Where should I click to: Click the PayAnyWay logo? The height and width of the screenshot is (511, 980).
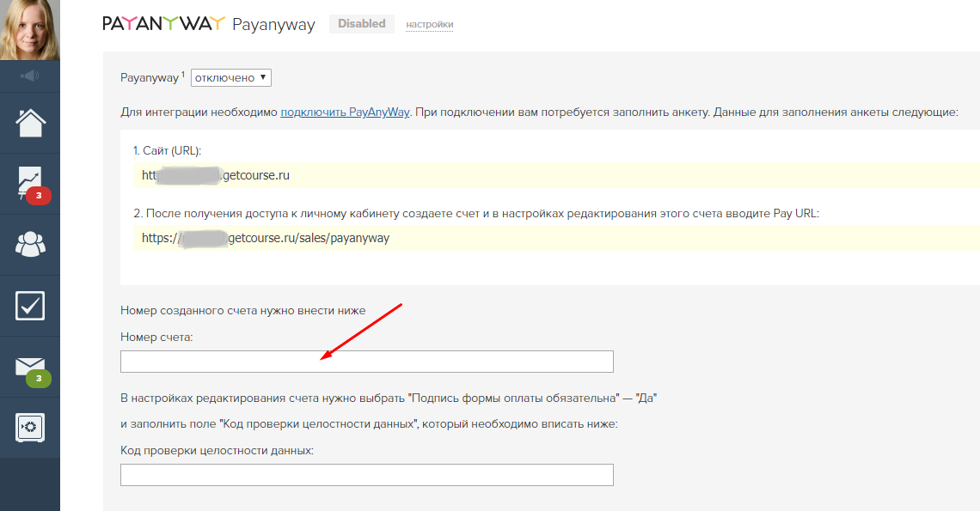(163, 24)
